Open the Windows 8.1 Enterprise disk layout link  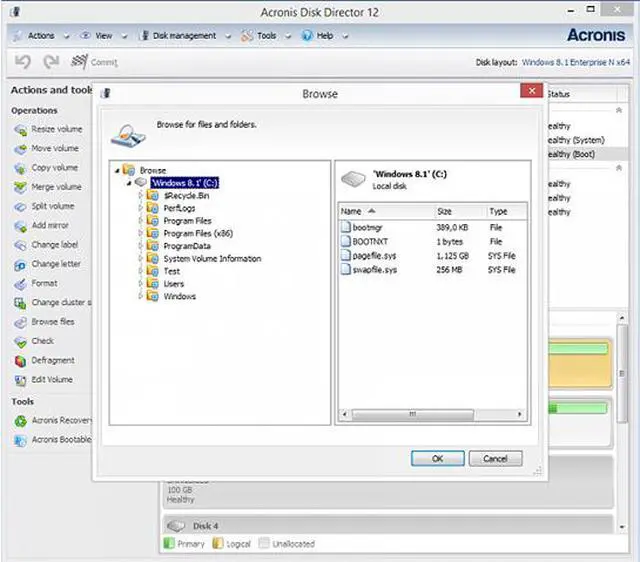(575, 62)
